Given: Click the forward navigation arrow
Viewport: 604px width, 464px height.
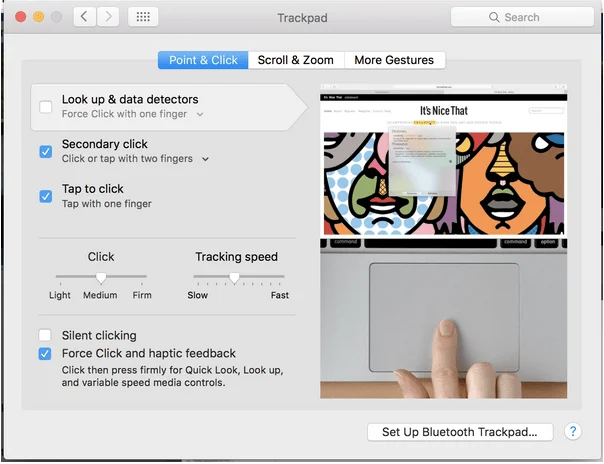Looking at the screenshot, I should point(108,17).
